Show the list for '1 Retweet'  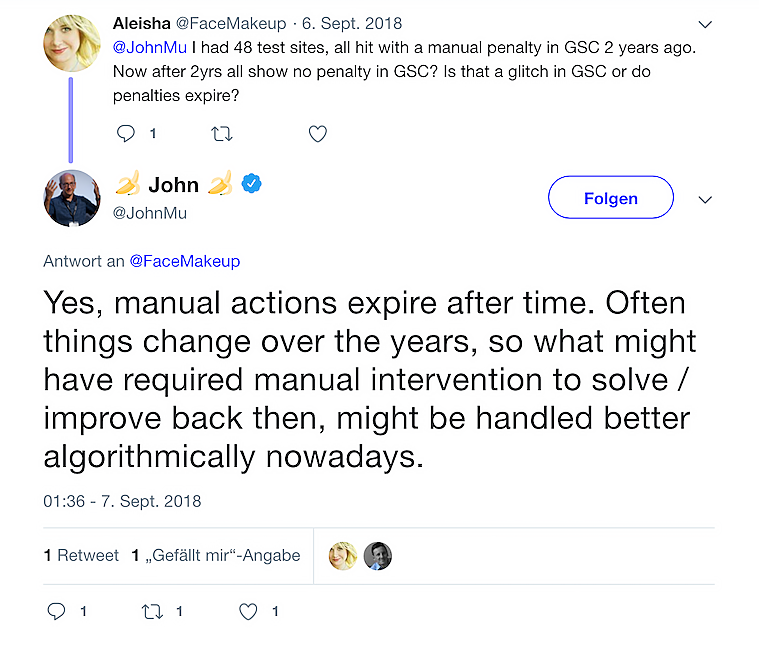[82, 555]
